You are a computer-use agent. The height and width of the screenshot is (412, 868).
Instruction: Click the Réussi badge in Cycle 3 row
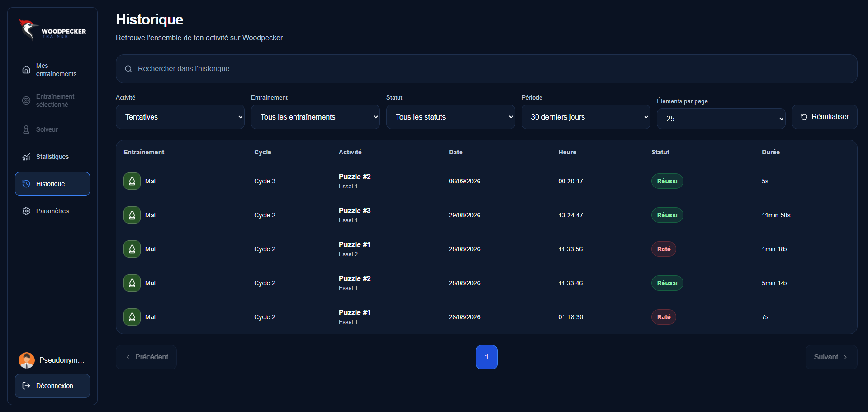tap(667, 181)
